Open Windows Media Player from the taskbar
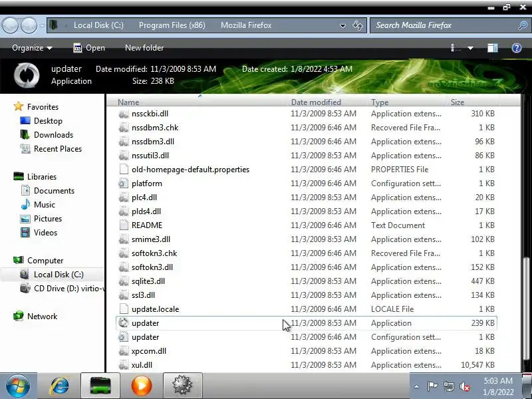Viewport: 532px width, 399px height. pos(142,386)
